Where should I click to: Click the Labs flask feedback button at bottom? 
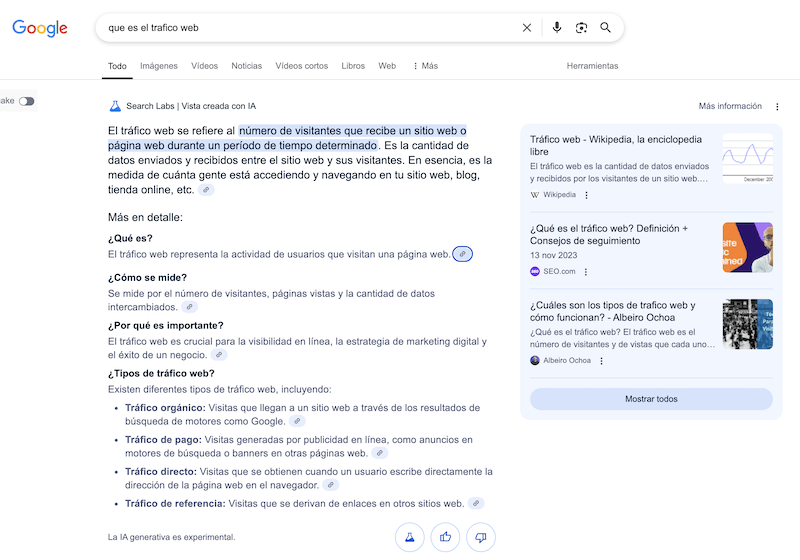pyautogui.click(x=410, y=537)
